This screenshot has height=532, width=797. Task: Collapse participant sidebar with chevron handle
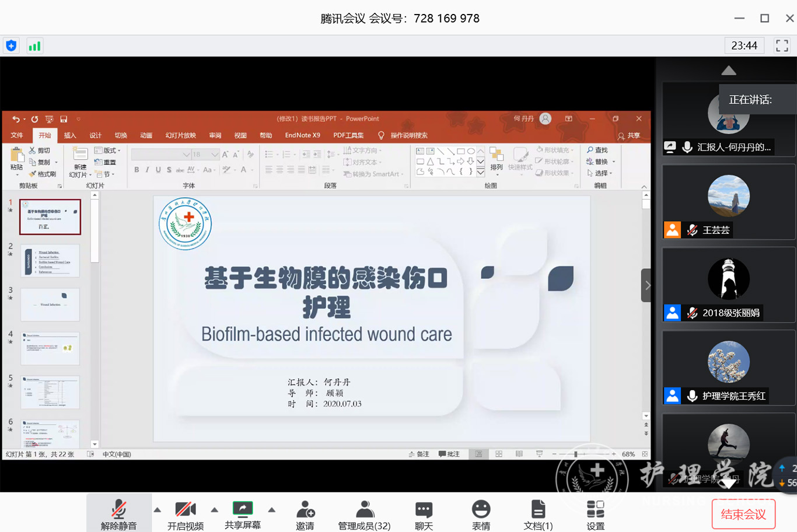point(646,285)
